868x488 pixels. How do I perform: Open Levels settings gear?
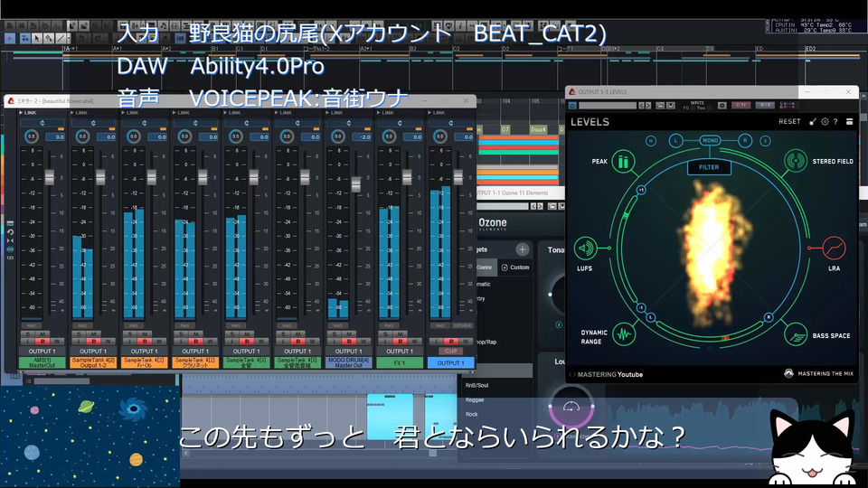pyautogui.click(x=825, y=122)
